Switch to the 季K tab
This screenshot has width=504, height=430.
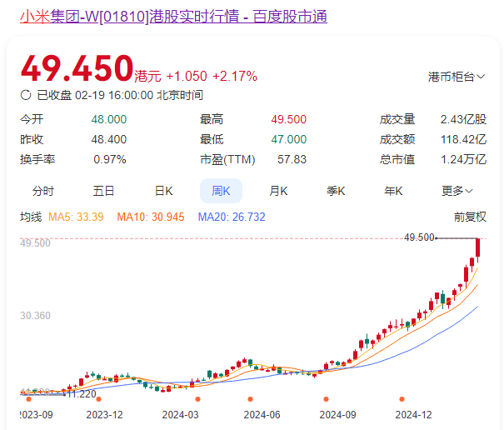(x=336, y=191)
